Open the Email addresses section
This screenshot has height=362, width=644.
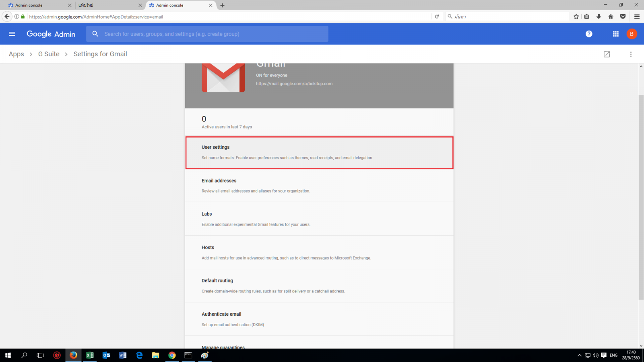coord(319,185)
